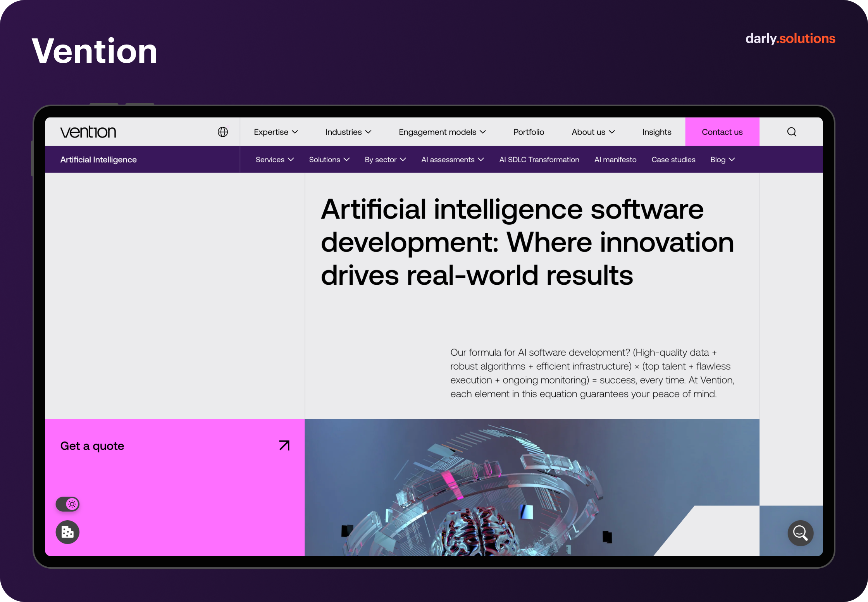Image resolution: width=868 pixels, height=602 pixels.
Task: Click the AI brain hero image
Action: pos(532,487)
